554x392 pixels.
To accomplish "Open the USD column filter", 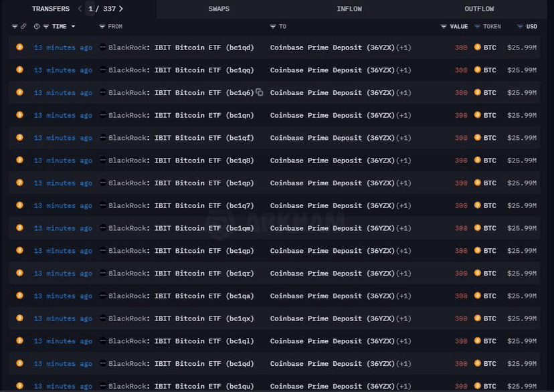I will [520, 27].
